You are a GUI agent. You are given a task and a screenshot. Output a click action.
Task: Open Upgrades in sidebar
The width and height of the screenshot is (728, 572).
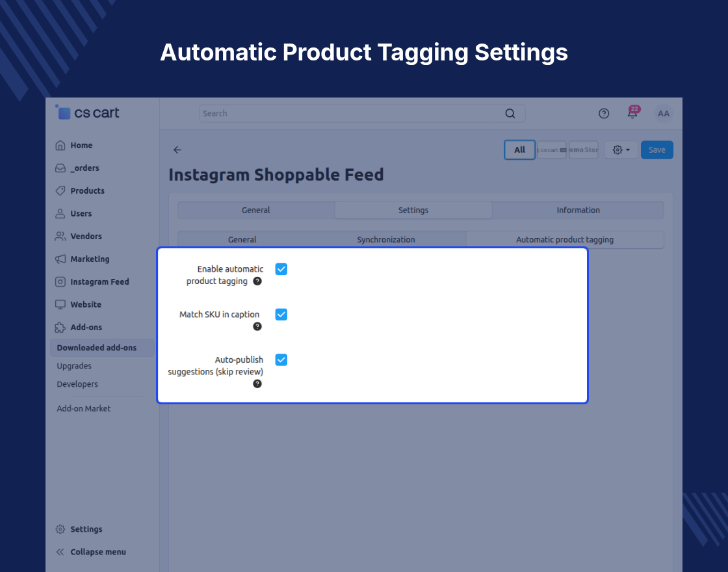[74, 366]
